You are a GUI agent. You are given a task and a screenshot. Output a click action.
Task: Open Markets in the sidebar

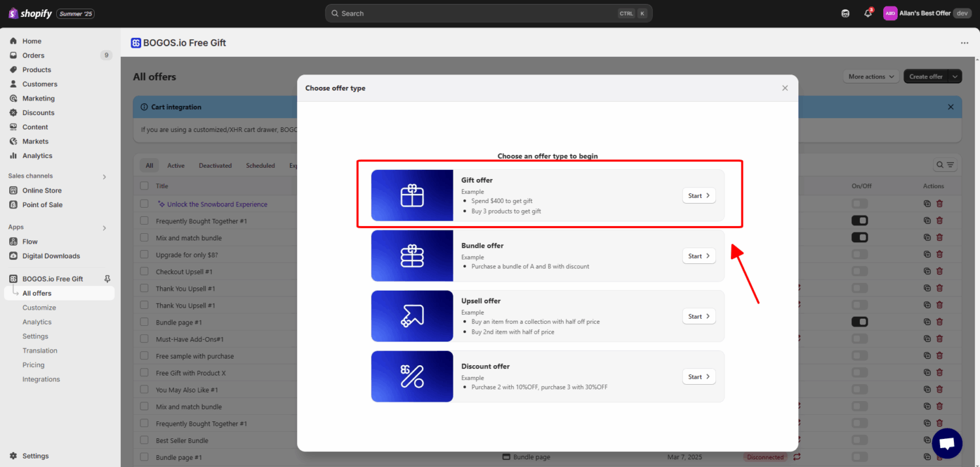(x=35, y=142)
